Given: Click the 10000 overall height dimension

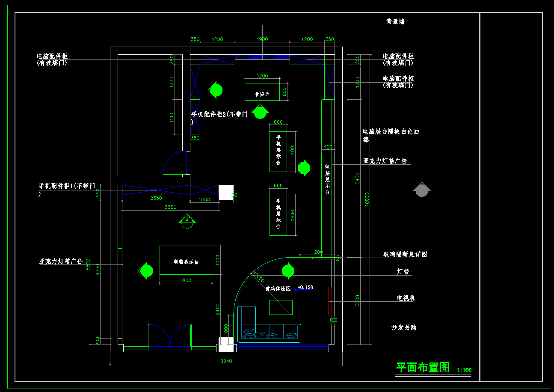Looking at the screenshot, I should coord(367,199).
